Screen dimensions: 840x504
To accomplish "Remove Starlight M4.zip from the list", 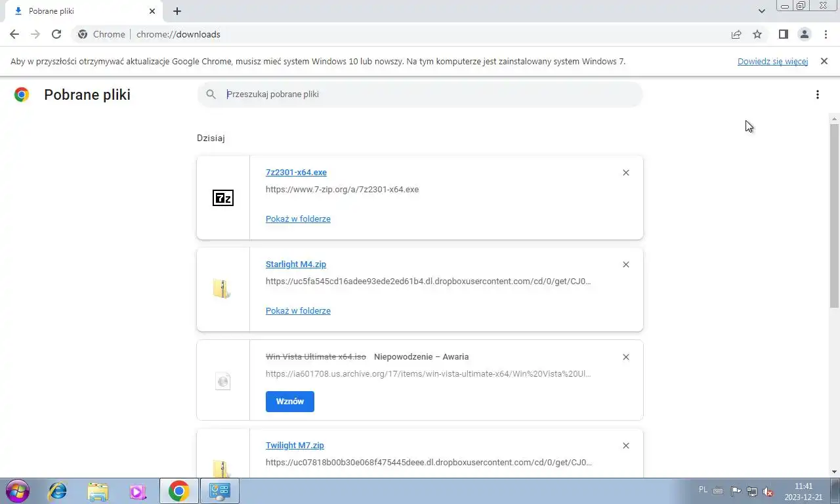I will point(625,264).
